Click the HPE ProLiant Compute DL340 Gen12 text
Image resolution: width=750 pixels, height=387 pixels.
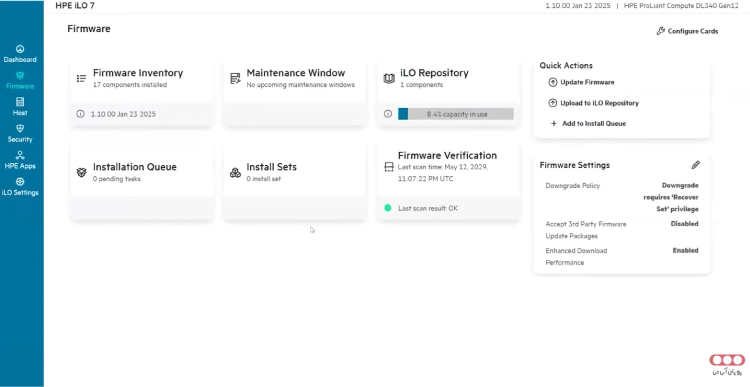[681, 6]
